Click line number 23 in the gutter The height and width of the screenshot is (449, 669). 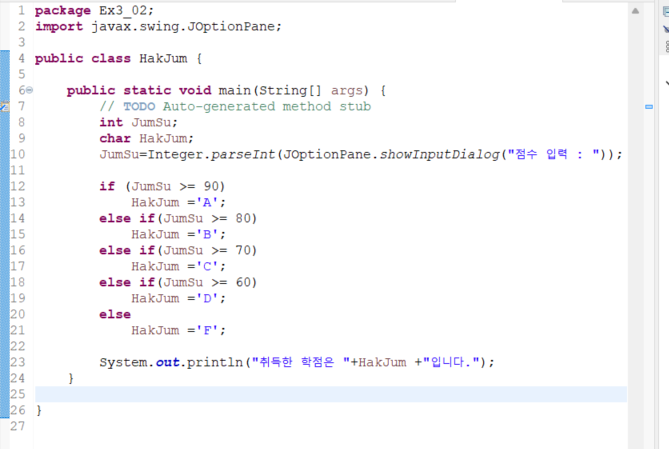(17, 362)
